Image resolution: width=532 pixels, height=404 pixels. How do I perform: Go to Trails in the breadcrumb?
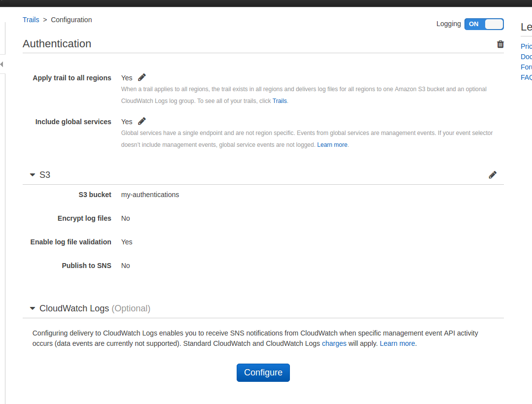(31, 20)
